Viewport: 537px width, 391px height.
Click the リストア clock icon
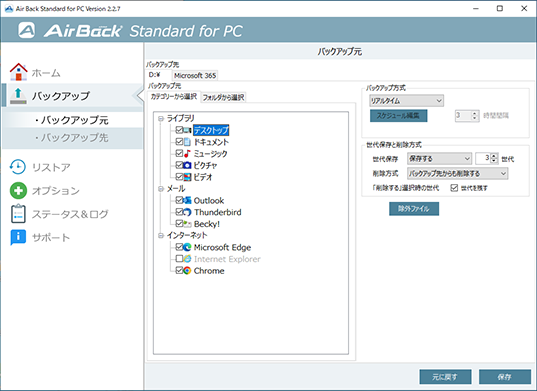[x=18, y=167]
